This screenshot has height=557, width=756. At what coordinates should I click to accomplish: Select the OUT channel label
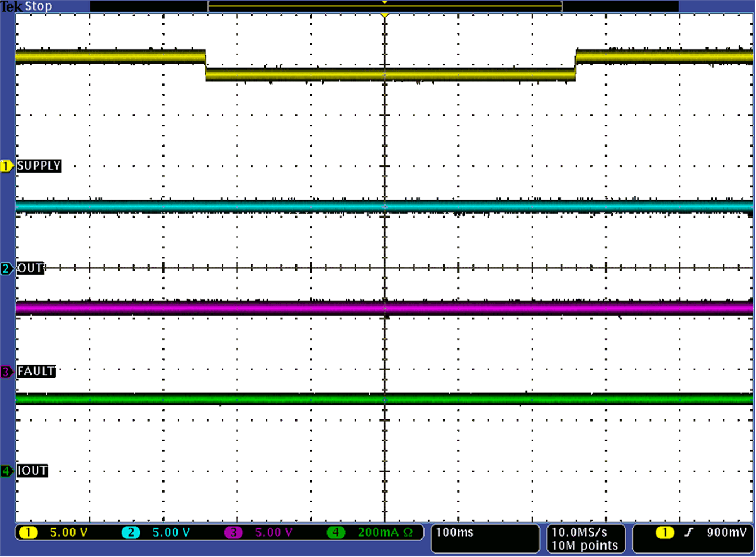click(x=31, y=269)
